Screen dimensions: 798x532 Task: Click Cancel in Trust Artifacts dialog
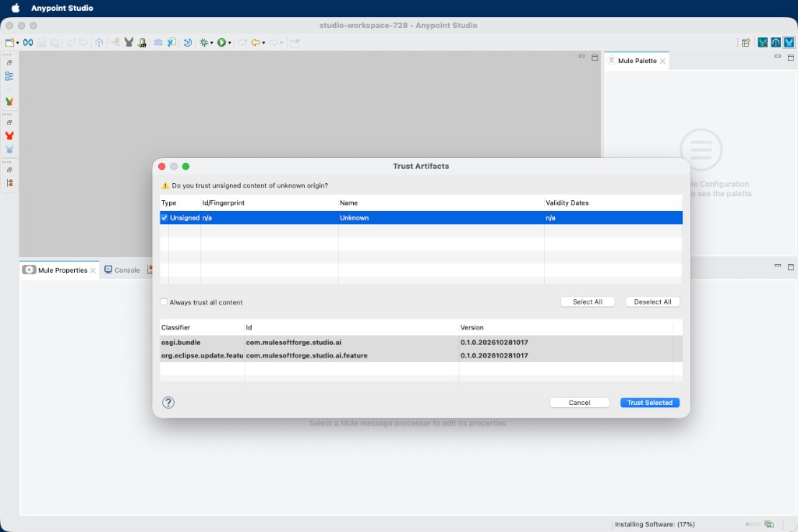579,402
